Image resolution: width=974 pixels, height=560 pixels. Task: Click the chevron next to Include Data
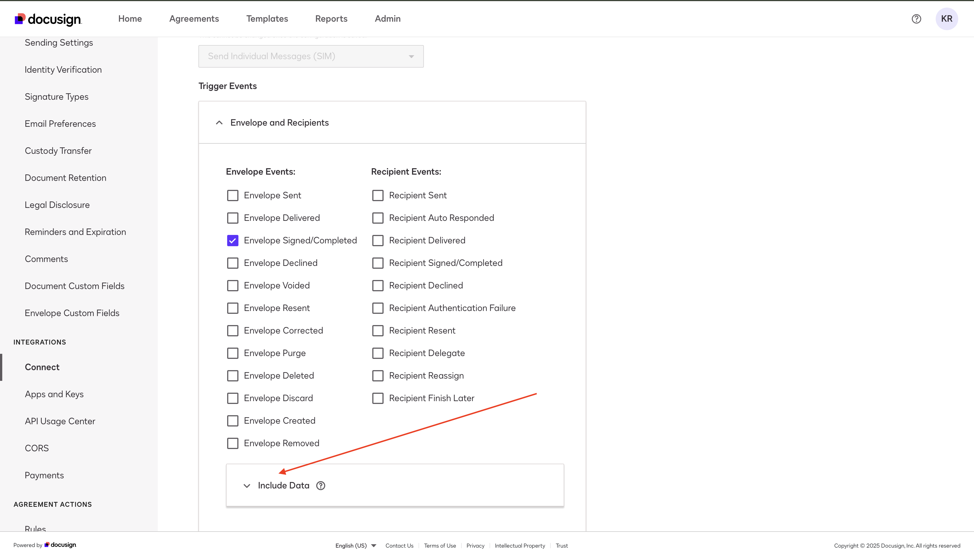pyautogui.click(x=247, y=486)
